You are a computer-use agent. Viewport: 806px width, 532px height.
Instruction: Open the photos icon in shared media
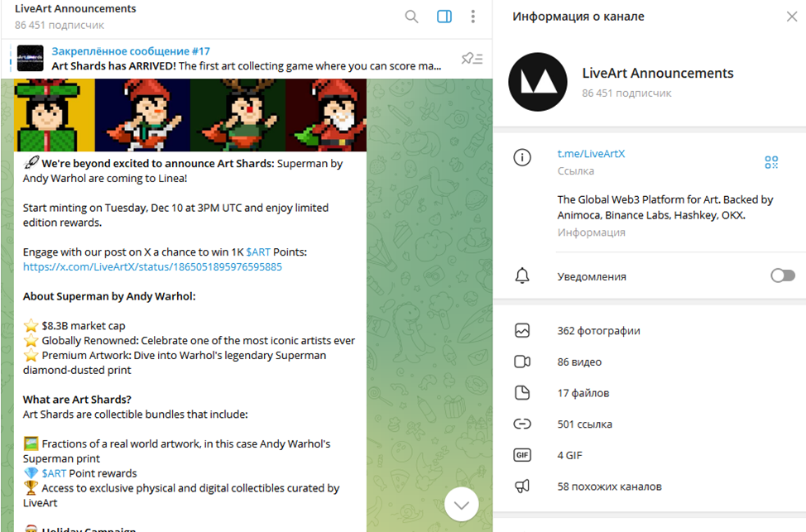coord(522,330)
